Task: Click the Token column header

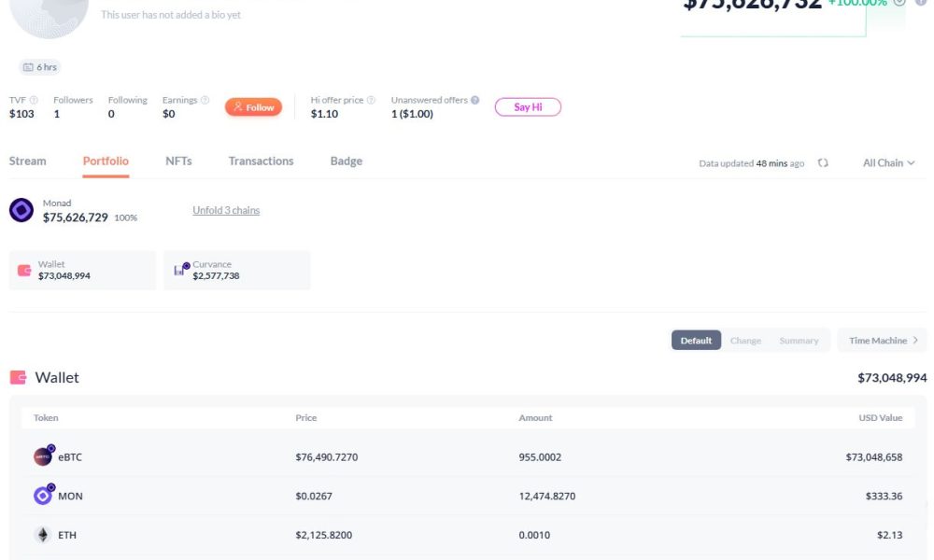Action: (46, 418)
